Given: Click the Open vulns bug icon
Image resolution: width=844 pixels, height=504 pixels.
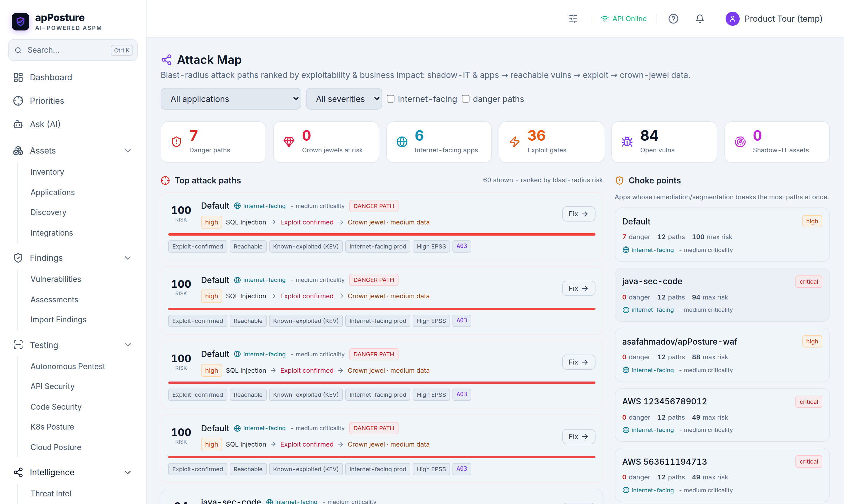Looking at the screenshot, I should click(627, 142).
